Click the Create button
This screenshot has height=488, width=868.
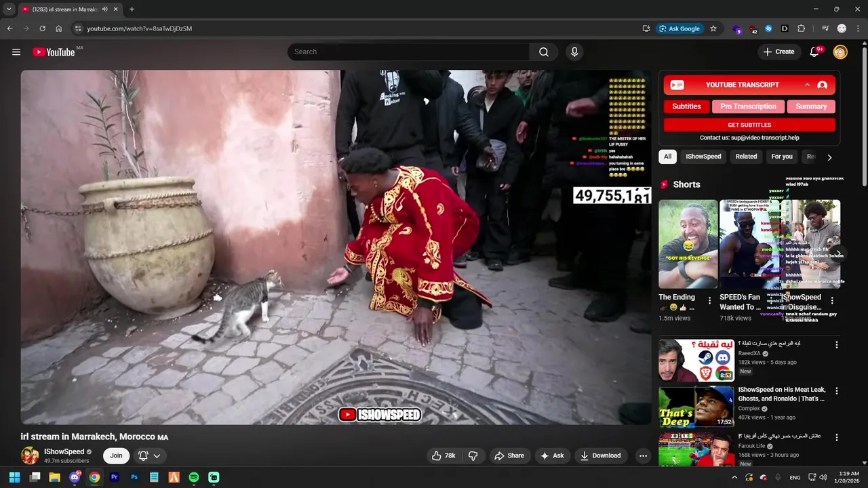click(x=778, y=52)
